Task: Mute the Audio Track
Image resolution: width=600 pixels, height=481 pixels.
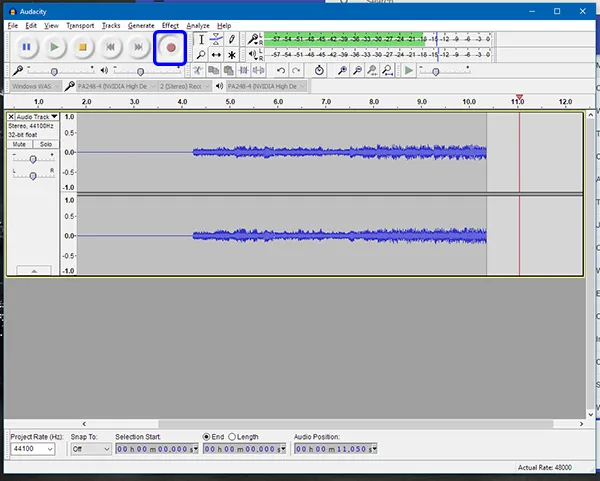Action: (x=19, y=144)
